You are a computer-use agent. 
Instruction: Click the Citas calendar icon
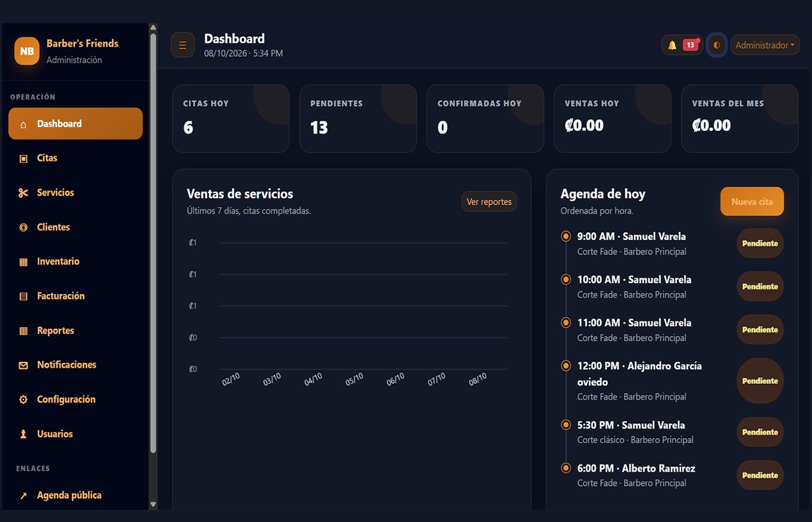click(x=23, y=158)
